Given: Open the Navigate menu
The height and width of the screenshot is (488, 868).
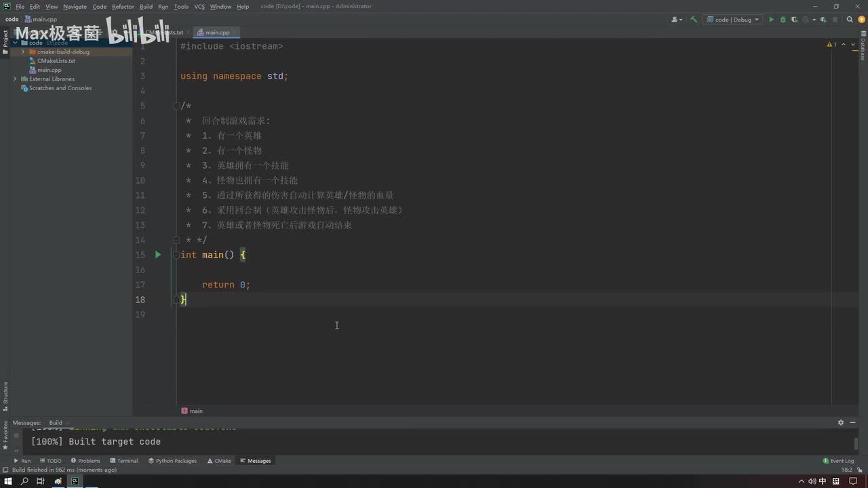Looking at the screenshot, I should click(75, 6).
